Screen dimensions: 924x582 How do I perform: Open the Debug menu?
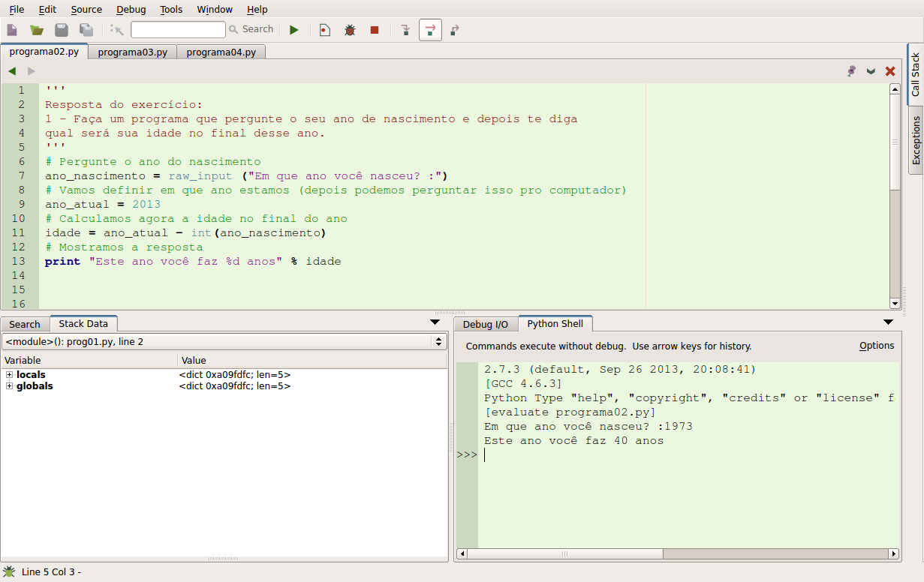tap(131, 9)
